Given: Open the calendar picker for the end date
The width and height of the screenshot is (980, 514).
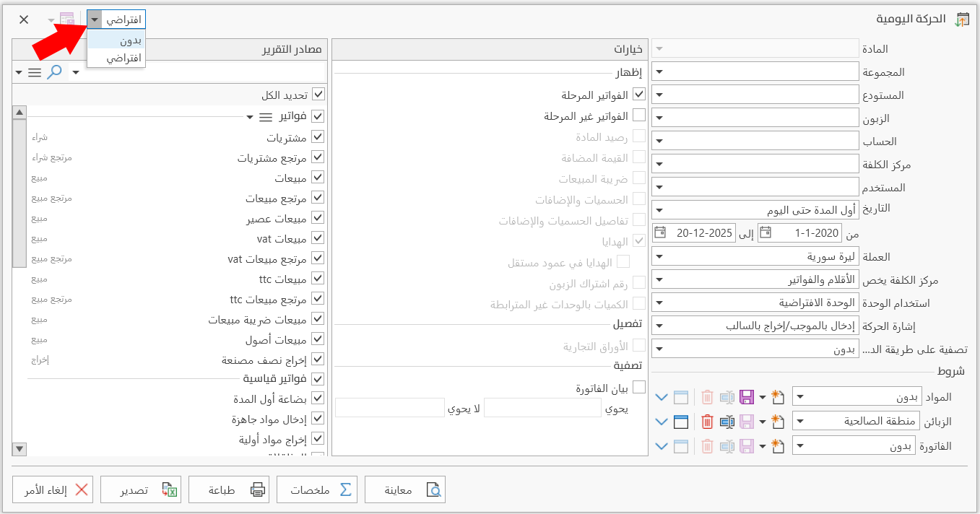Looking at the screenshot, I should [660, 232].
